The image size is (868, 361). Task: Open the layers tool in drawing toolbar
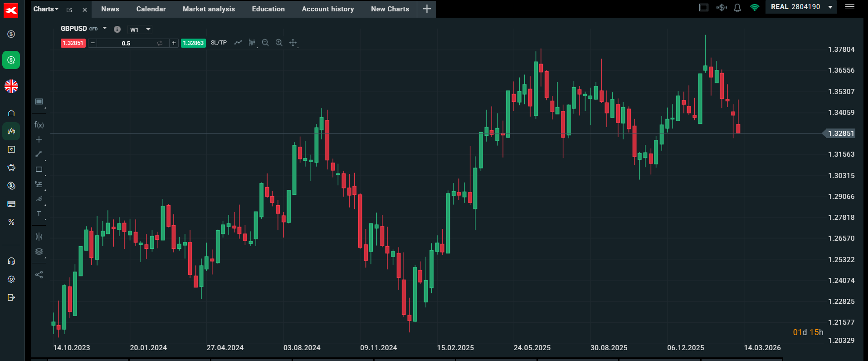[39, 252]
